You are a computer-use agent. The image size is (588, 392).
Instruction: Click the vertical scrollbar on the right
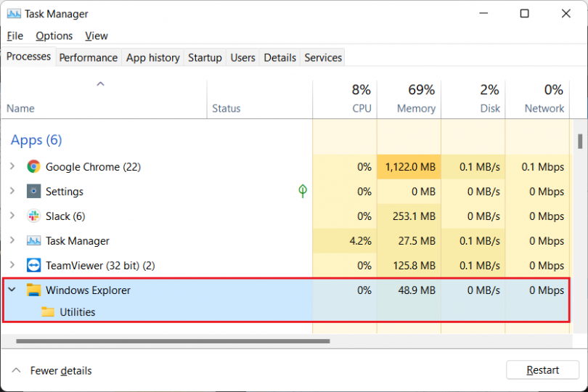(x=579, y=141)
